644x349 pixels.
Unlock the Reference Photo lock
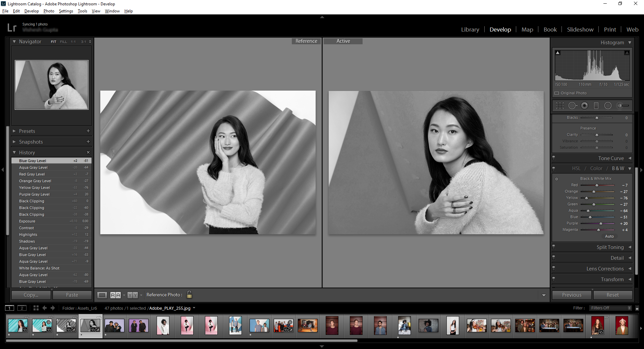point(189,295)
